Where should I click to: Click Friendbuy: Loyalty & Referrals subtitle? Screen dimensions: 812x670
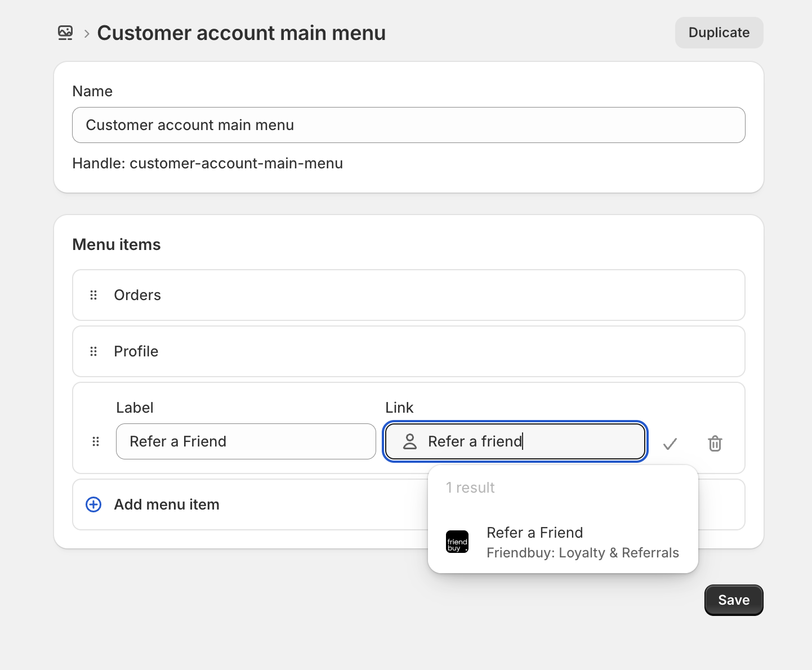[583, 553]
